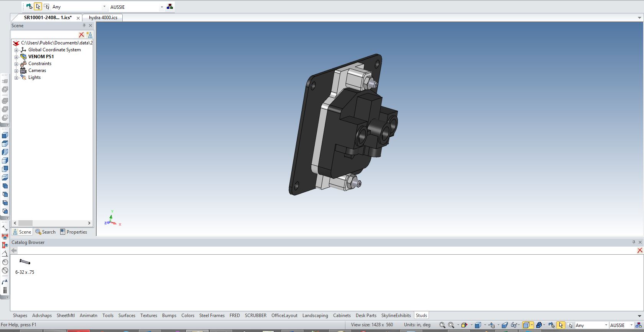The width and height of the screenshot is (644, 332).
Task: Click the red X in the Catalog Browser bar
Action: (x=639, y=250)
